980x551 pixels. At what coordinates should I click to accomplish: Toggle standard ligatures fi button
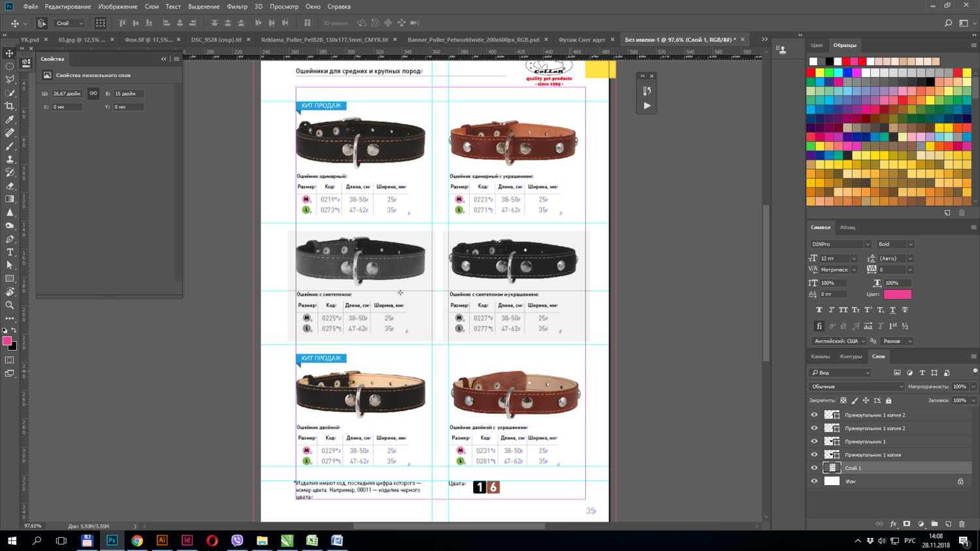[x=819, y=326]
